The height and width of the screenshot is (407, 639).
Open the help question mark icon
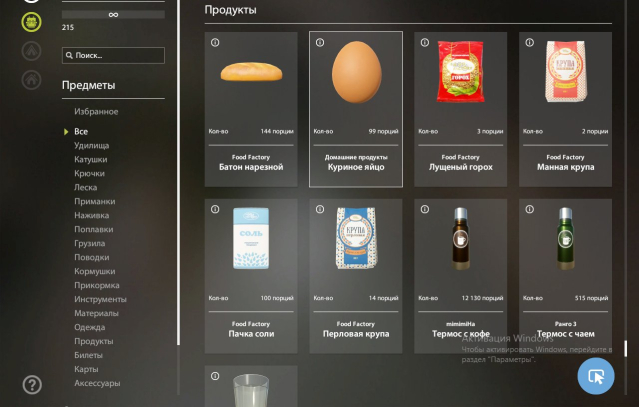(32, 385)
